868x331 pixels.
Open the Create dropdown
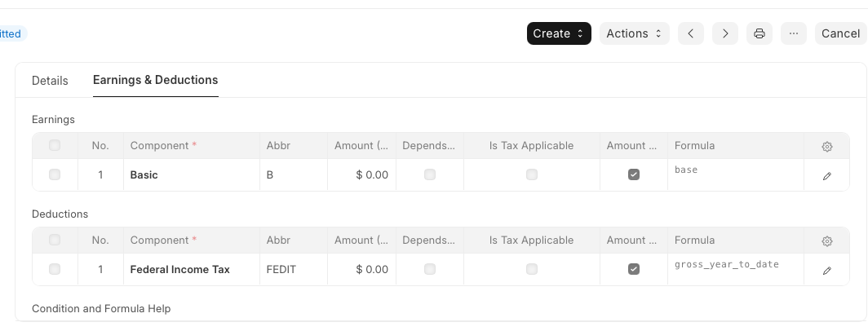click(559, 33)
